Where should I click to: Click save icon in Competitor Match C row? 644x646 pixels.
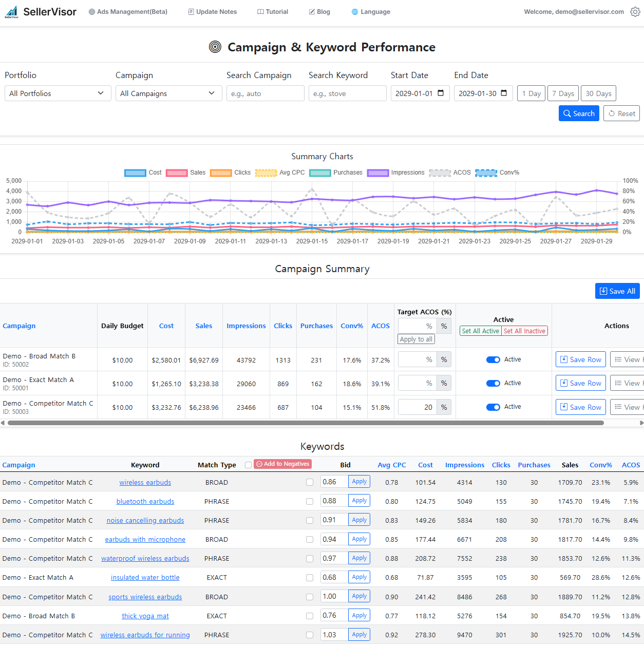point(564,407)
